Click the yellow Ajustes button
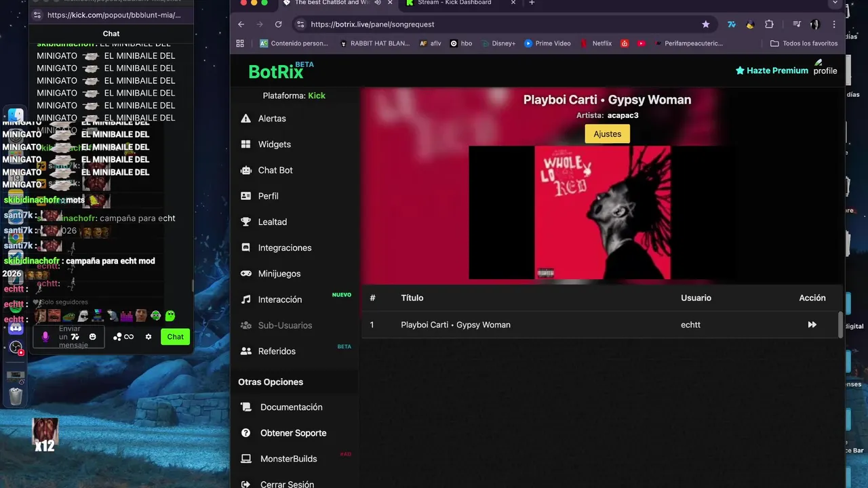 tap(607, 134)
